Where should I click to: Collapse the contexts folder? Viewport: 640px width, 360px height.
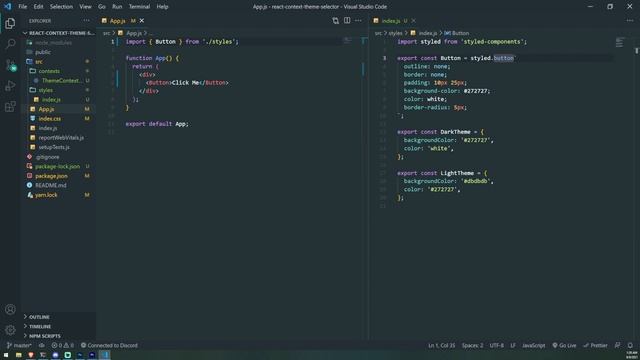(x=49, y=71)
